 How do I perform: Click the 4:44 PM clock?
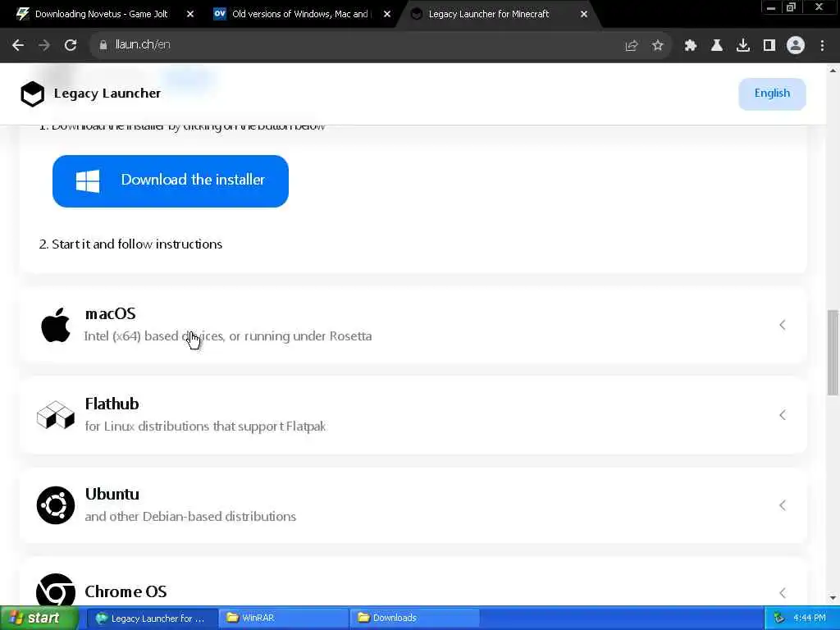809,619
